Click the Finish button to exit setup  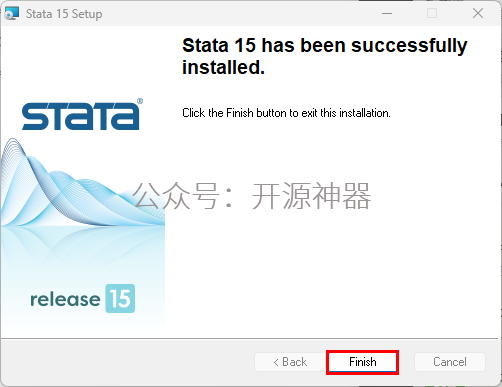tap(362, 362)
